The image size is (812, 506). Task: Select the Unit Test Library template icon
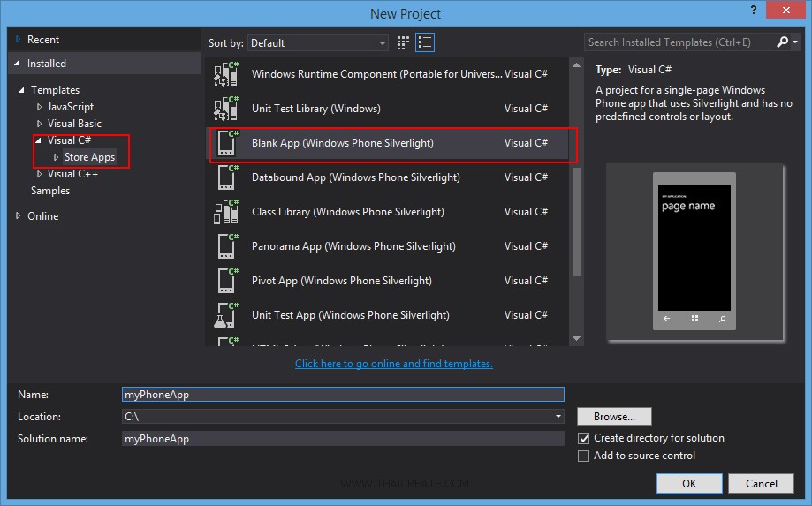(x=226, y=109)
